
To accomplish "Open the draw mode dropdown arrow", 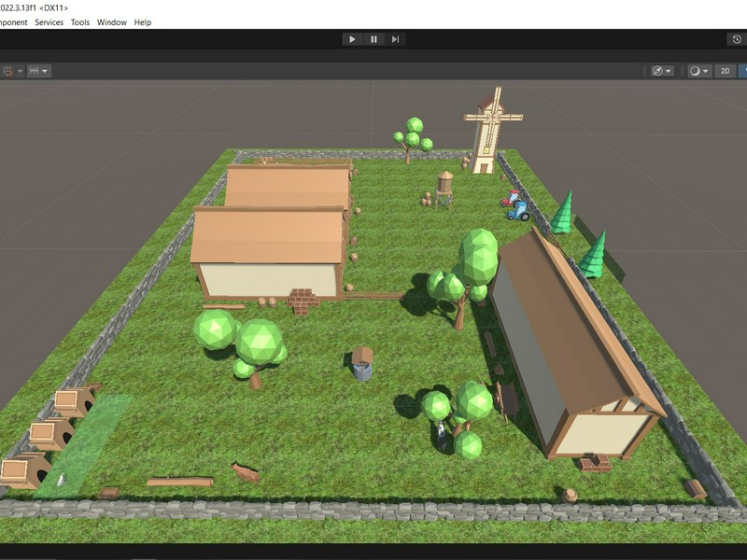I will [x=706, y=71].
